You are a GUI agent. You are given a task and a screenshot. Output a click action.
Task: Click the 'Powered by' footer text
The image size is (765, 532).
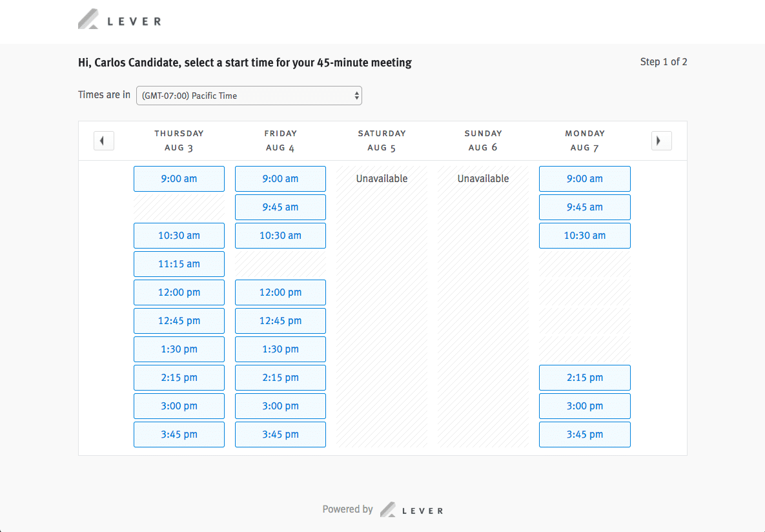coord(347,509)
